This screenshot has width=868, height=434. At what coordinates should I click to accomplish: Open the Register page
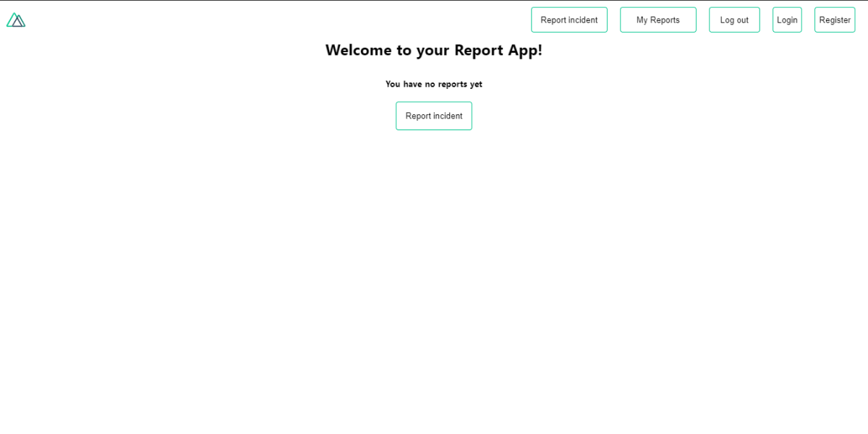(x=835, y=20)
